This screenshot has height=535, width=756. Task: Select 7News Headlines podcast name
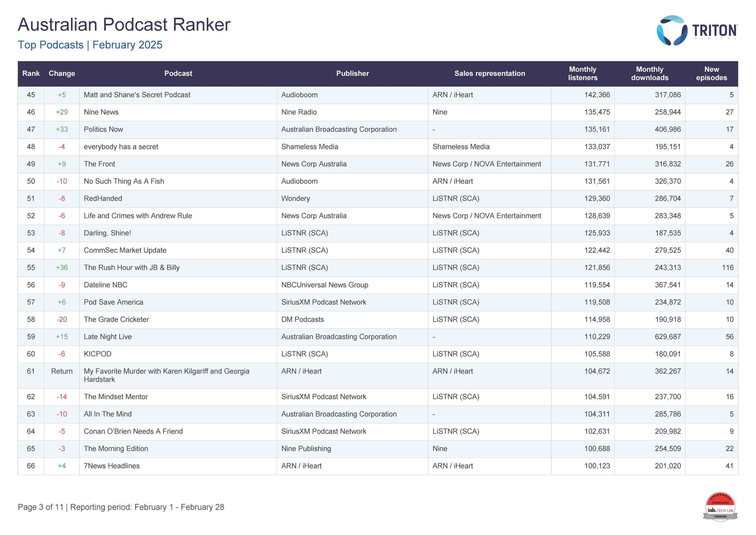point(112,466)
